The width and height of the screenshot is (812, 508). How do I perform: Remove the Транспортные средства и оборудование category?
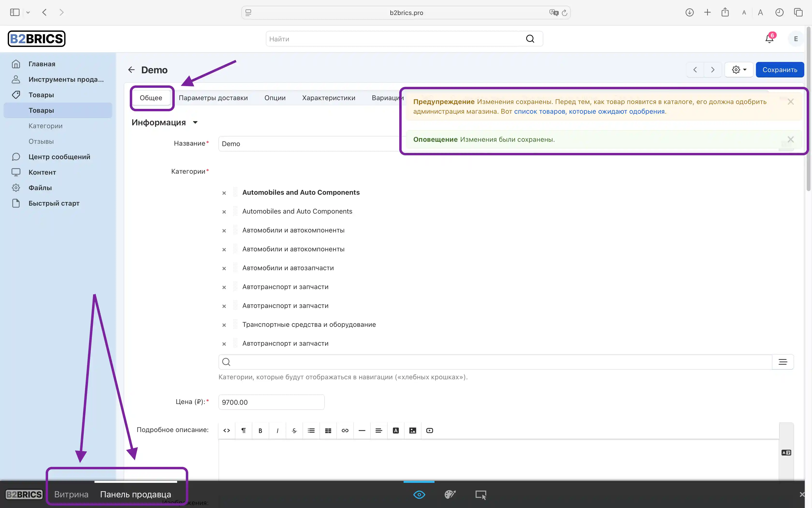point(224,325)
